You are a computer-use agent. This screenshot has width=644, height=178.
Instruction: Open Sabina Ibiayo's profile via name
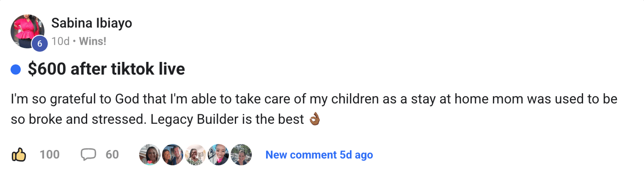coord(91,23)
